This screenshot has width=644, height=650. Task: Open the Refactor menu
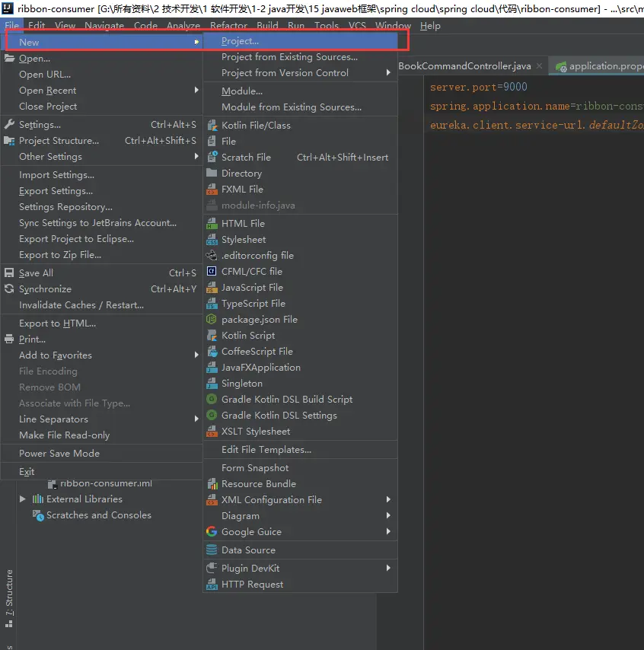(x=228, y=25)
